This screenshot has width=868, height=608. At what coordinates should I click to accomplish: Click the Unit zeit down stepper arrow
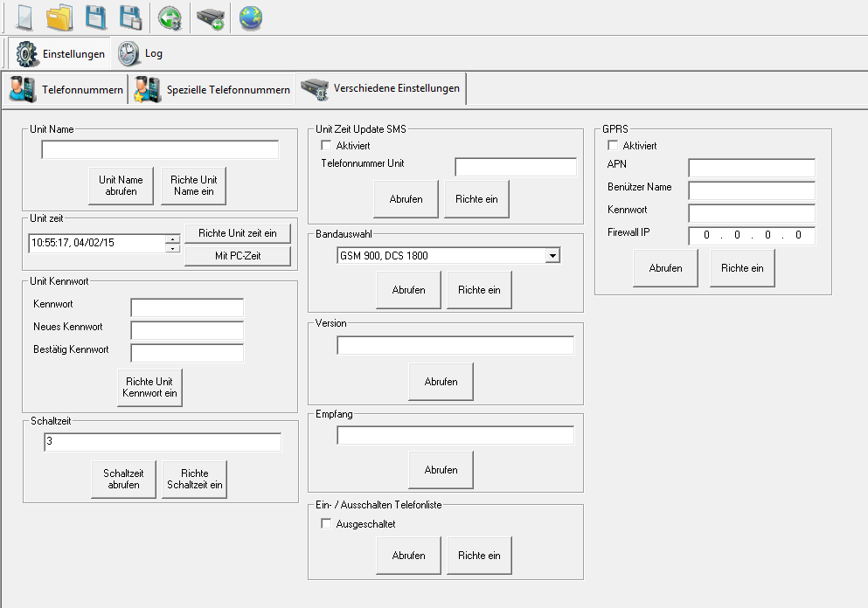[x=173, y=248]
